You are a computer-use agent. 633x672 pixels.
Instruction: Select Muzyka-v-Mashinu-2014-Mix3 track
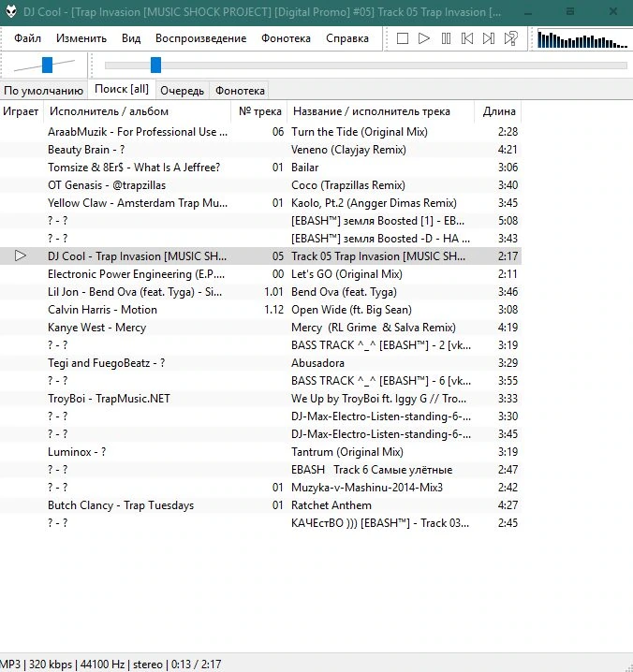[260, 488]
